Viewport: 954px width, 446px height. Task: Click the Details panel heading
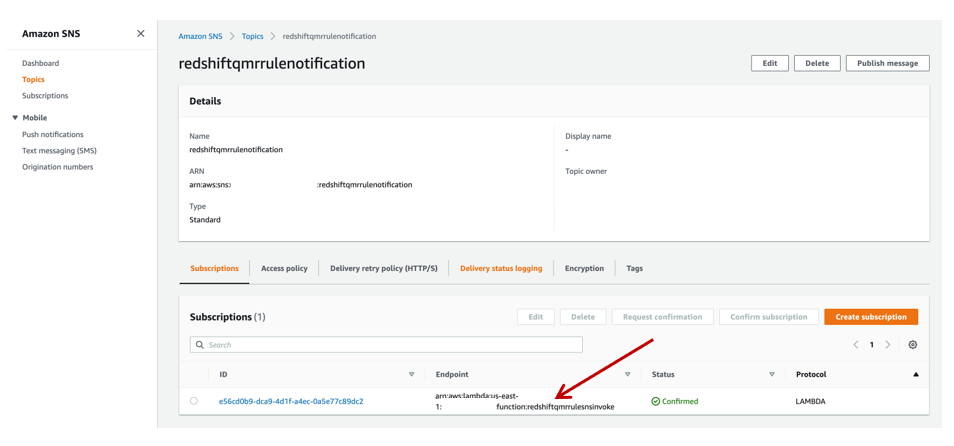(x=205, y=102)
